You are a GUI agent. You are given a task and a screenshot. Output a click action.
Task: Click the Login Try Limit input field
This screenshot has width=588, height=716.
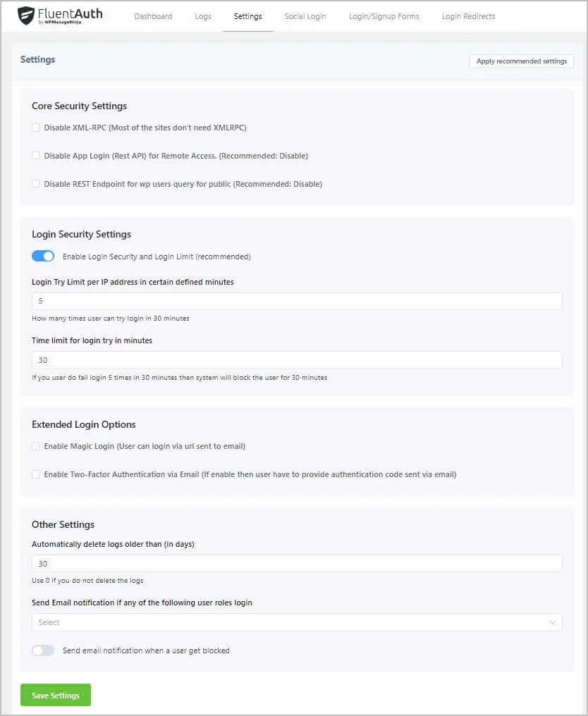pyautogui.click(x=296, y=301)
